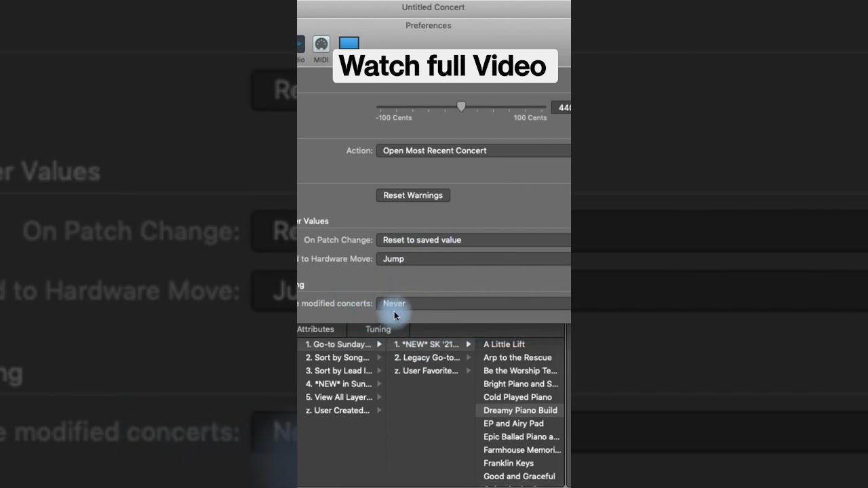Select the Franklin Keys patch
The width and height of the screenshot is (868, 488).
click(x=509, y=464)
